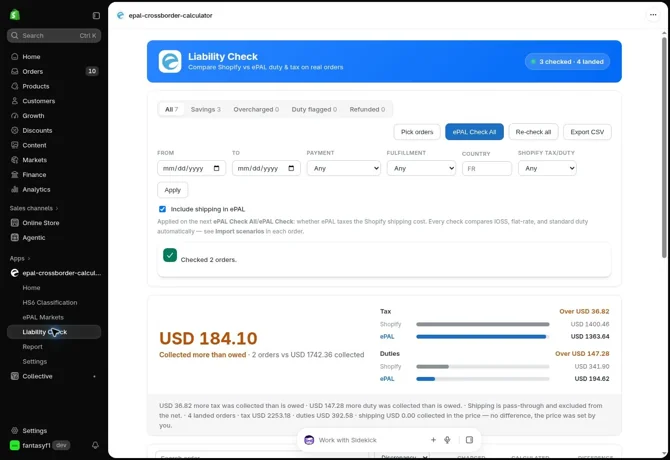Click the Products tag icon
The height and width of the screenshot is (460, 670).
(15, 86)
